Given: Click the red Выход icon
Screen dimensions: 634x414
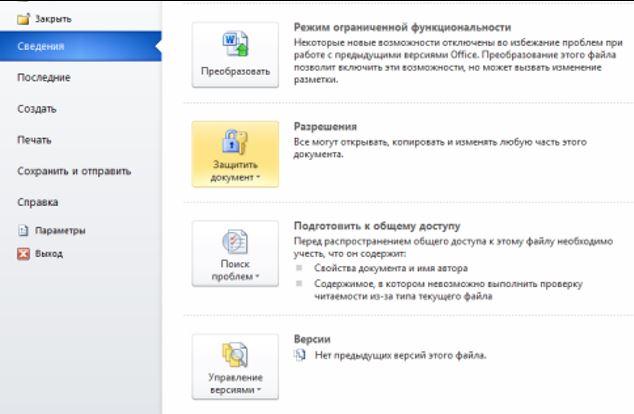Looking at the screenshot, I should pyautogui.click(x=23, y=254).
